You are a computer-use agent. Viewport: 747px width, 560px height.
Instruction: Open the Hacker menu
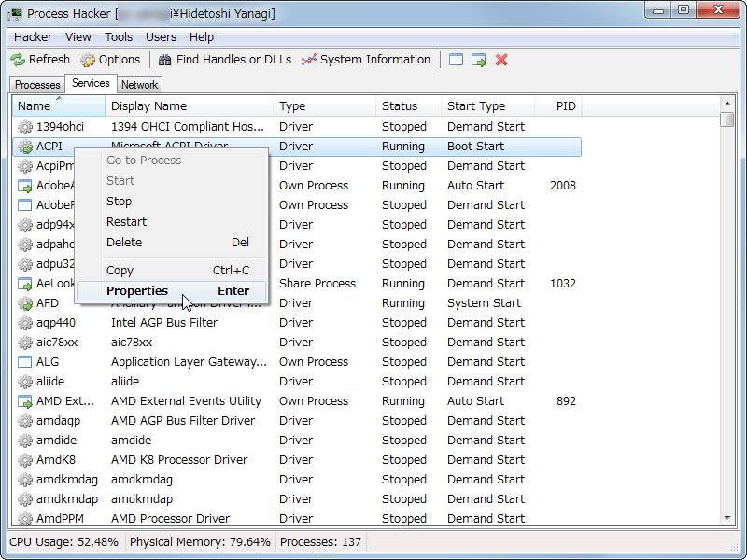point(34,37)
